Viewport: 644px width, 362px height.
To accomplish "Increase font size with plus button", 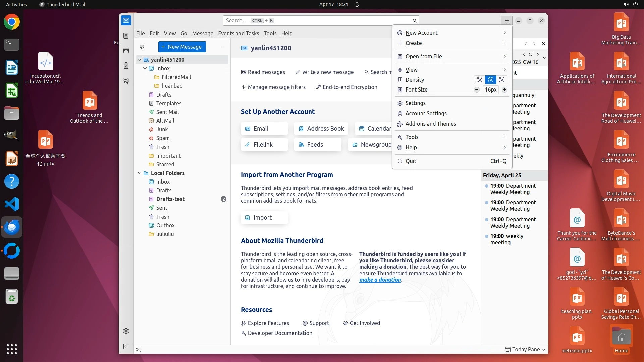I will (504, 90).
